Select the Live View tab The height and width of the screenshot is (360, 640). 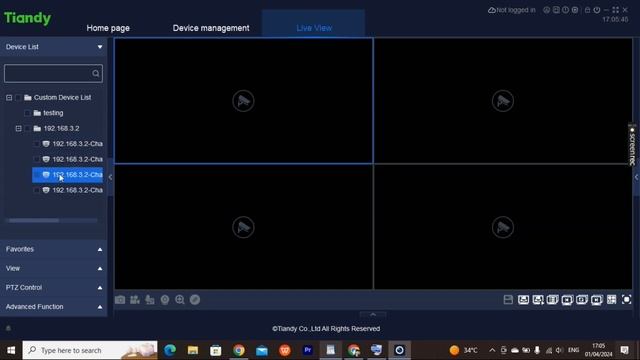click(x=314, y=28)
